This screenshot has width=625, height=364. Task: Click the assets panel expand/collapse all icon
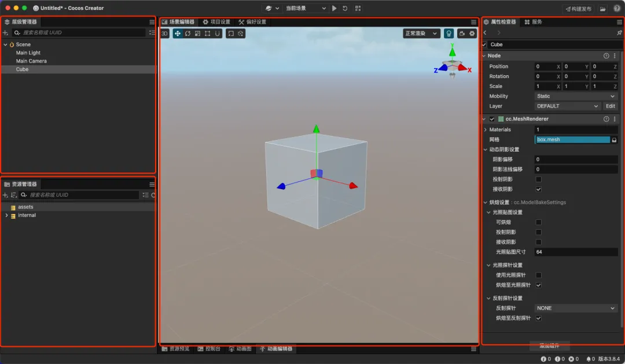145,195
